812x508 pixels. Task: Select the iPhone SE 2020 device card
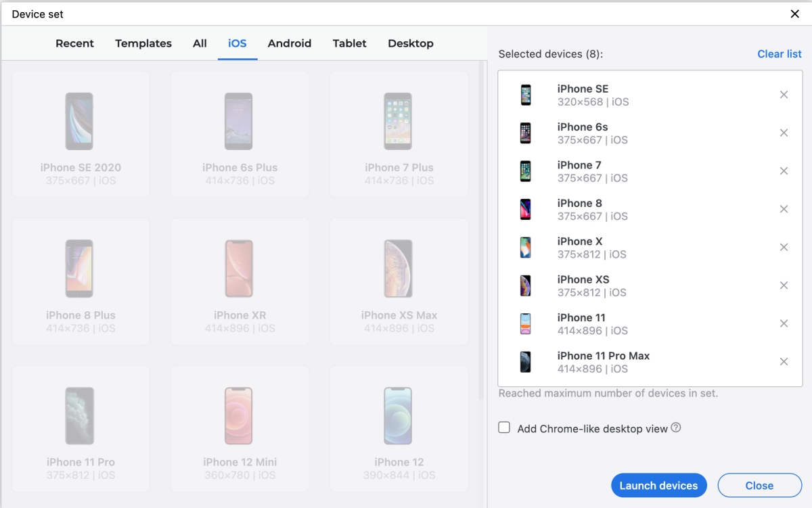pyautogui.click(x=81, y=134)
